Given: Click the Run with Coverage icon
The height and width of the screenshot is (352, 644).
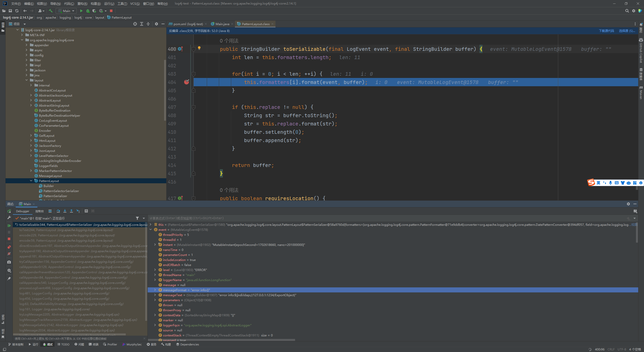Looking at the screenshot, I should coord(94,11).
